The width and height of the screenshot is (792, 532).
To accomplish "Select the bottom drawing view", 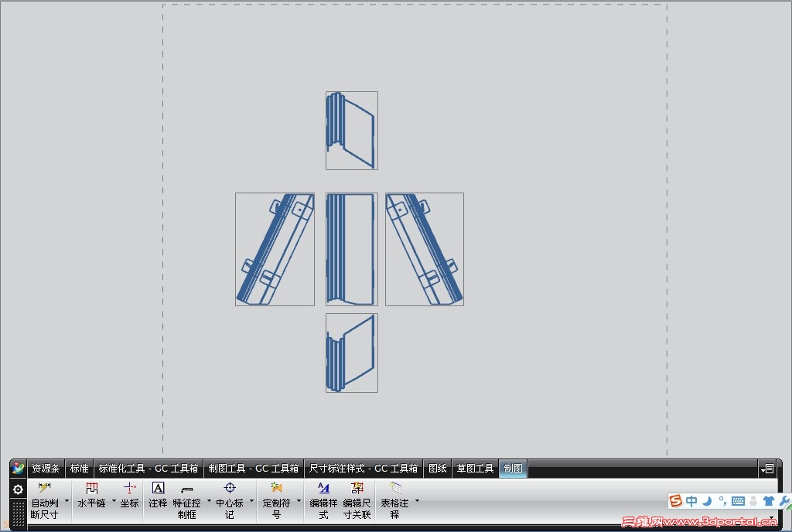I will [352, 353].
